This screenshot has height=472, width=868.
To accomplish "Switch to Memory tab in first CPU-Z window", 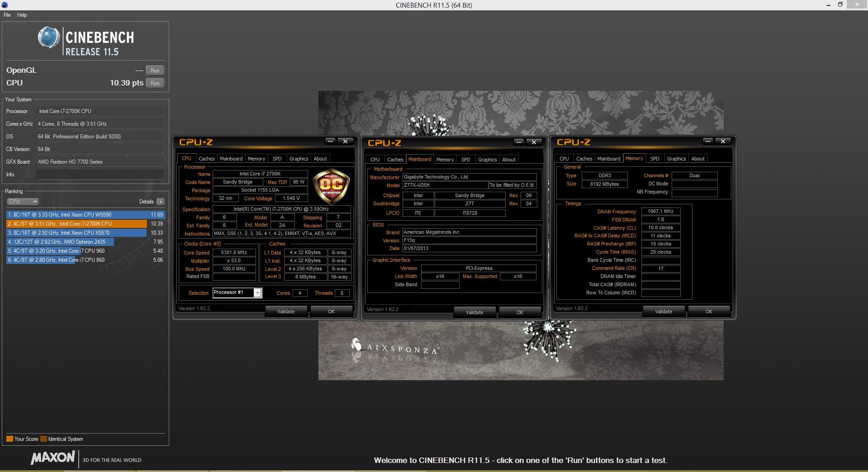I will point(256,159).
